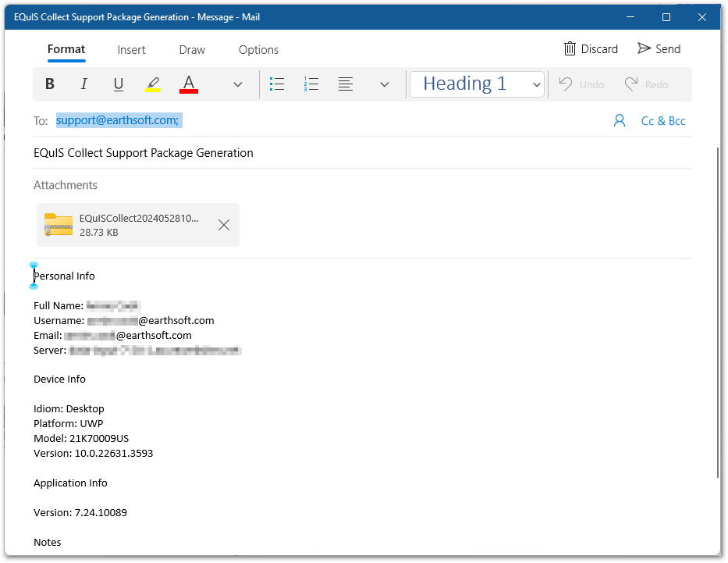Open the contacts picker next to To field
Image resolution: width=728 pixels, height=563 pixels.
pyautogui.click(x=620, y=120)
